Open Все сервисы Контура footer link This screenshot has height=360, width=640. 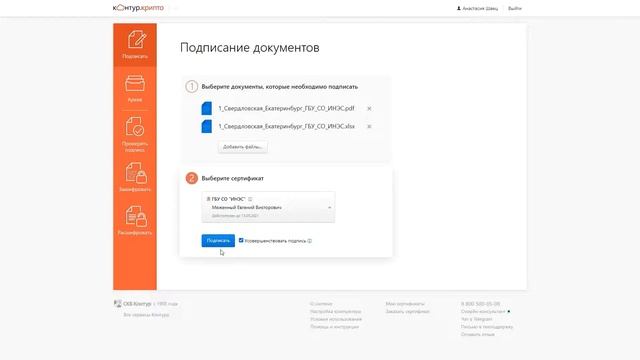pyautogui.click(x=146, y=315)
